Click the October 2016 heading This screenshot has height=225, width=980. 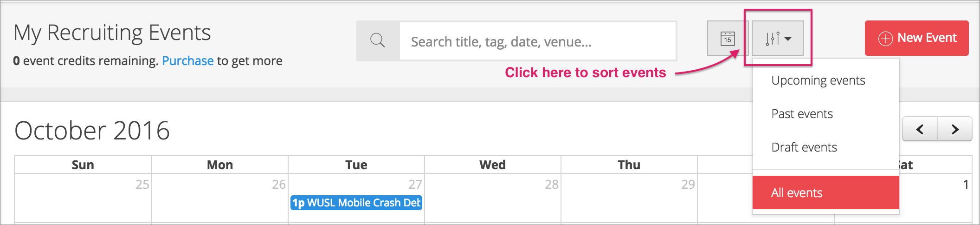[92, 131]
